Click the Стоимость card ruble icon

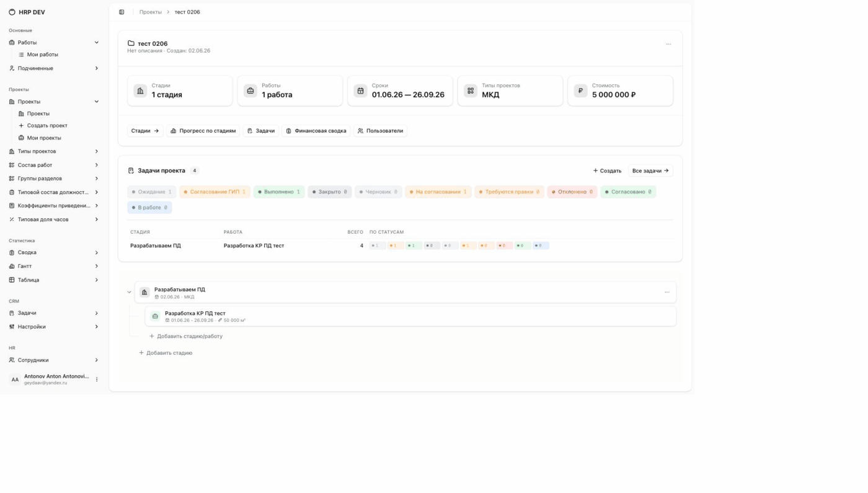pyautogui.click(x=580, y=91)
